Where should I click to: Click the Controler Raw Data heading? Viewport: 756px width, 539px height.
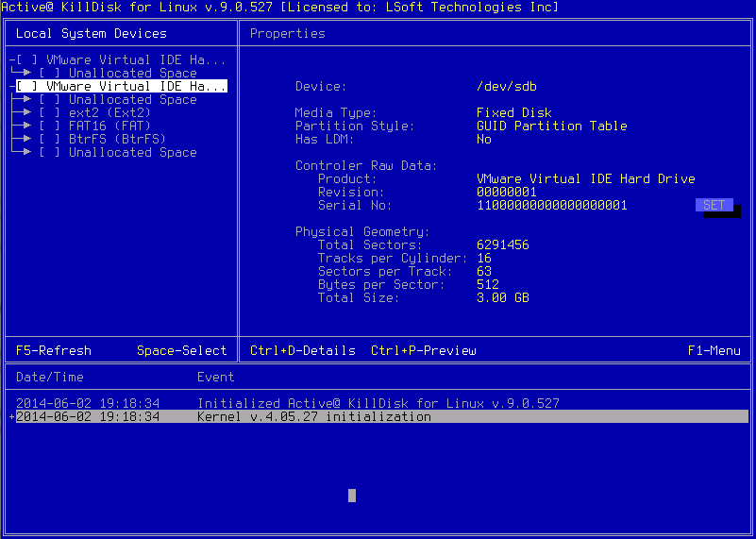[366, 166]
